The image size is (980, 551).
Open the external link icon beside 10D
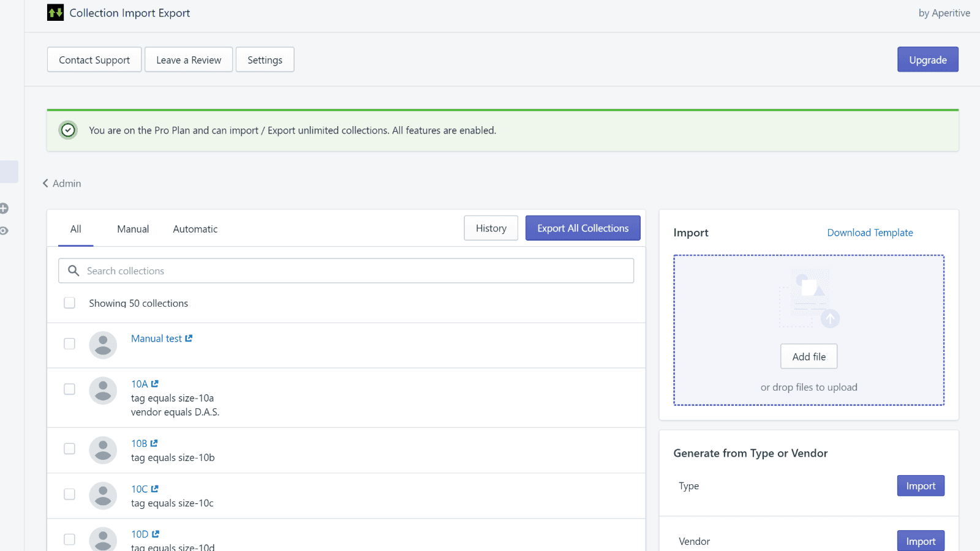tap(154, 533)
